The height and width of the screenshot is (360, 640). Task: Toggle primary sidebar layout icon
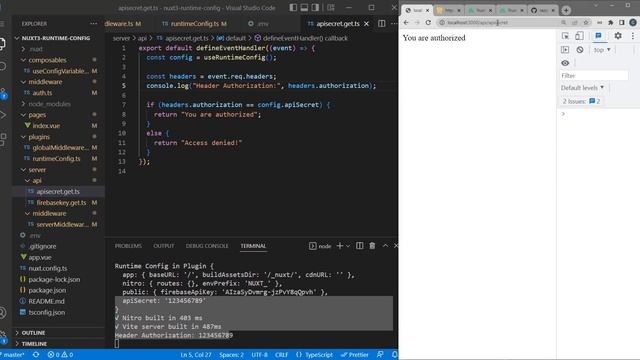(x=293, y=7)
